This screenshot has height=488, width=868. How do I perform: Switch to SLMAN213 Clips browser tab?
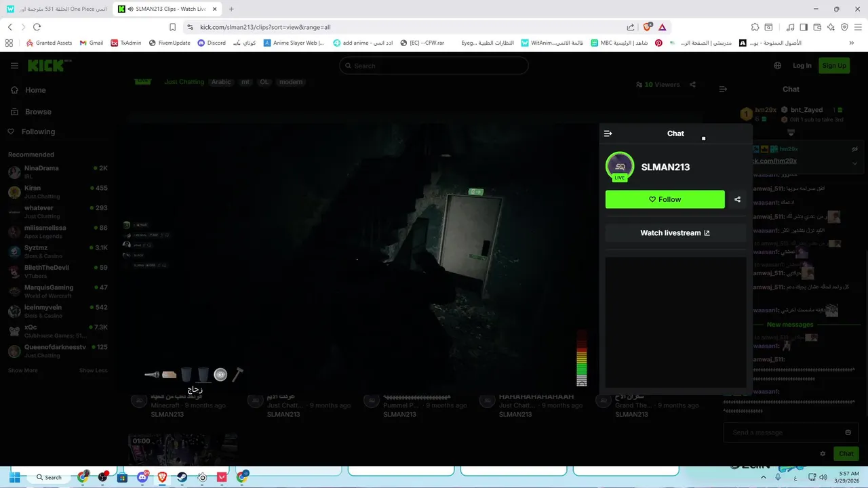[166, 9]
